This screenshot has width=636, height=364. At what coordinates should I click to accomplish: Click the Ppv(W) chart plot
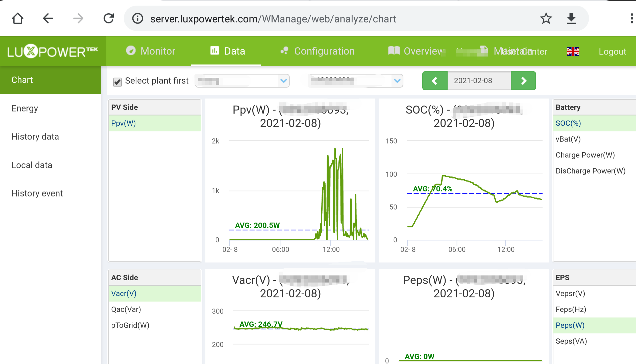[x=299, y=190]
